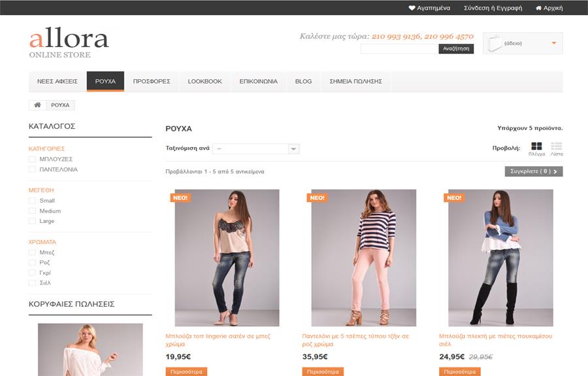The width and height of the screenshot is (588, 376).
Task: Click the breadcrumb home icon
Action: tap(37, 105)
